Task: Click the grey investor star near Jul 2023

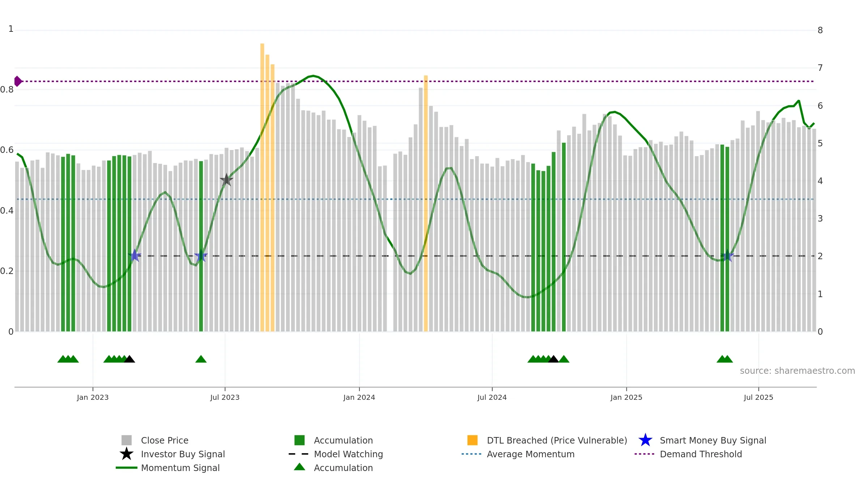Action: (x=226, y=180)
